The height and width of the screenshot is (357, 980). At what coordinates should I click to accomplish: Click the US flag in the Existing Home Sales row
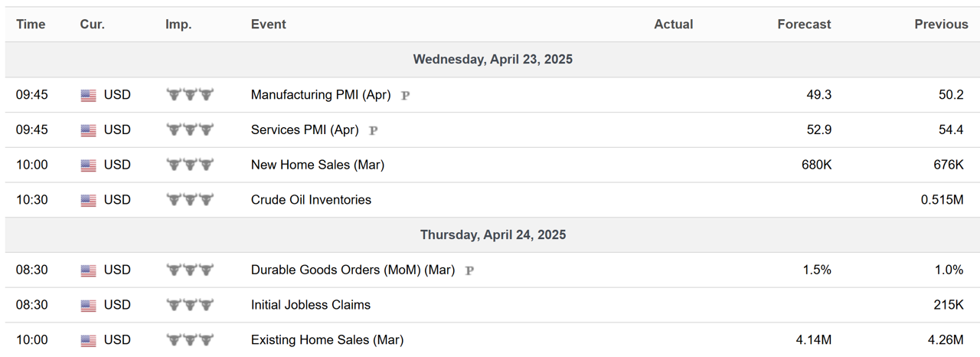point(89,340)
